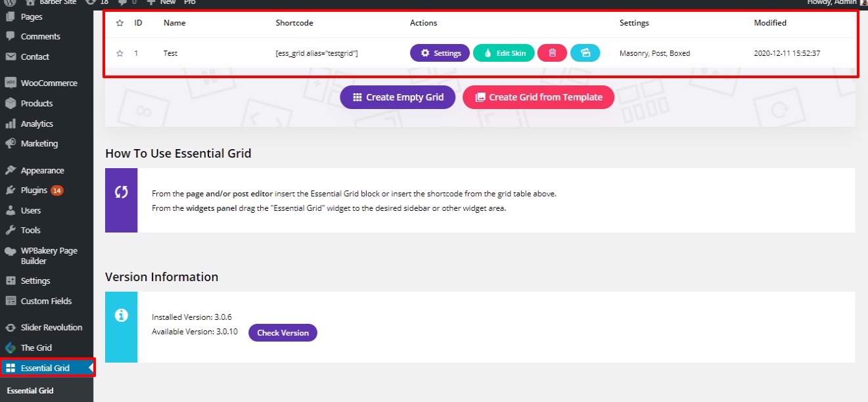Click the Plugins update count badge 14
868x402 pixels.
click(x=57, y=190)
